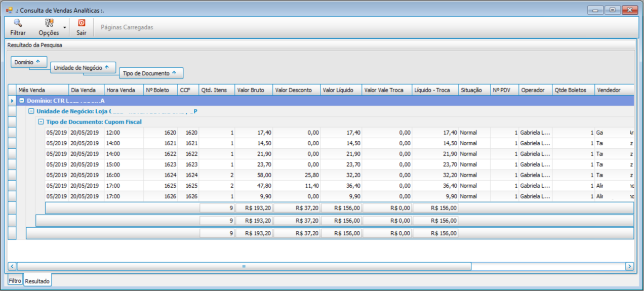Open the Opções dropdown arrow

pos(64,27)
